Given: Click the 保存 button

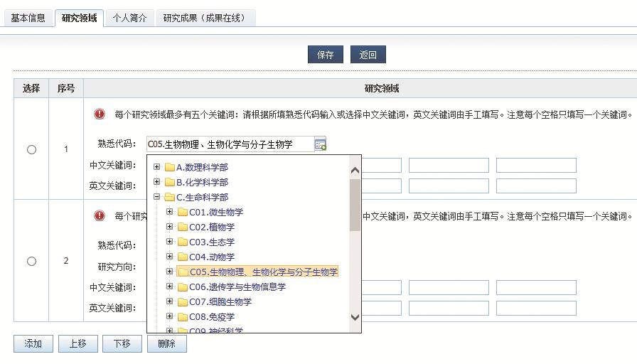Looking at the screenshot, I should tap(325, 55).
